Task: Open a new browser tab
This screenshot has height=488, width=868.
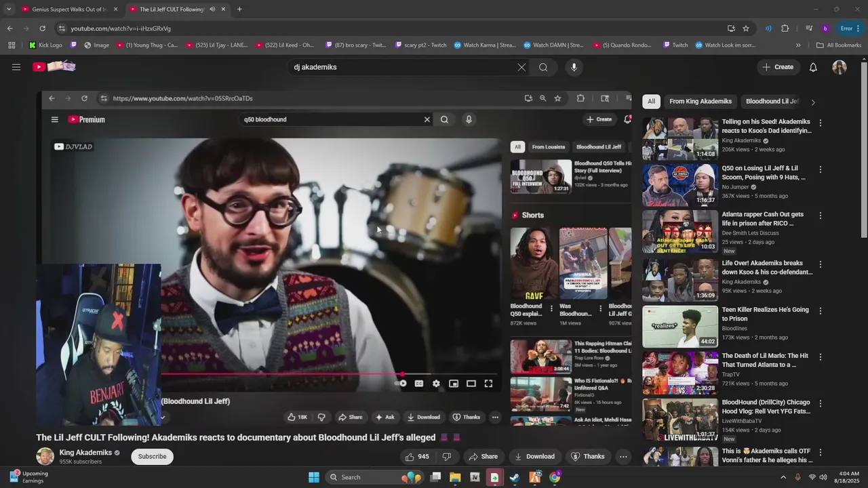Action: click(239, 9)
